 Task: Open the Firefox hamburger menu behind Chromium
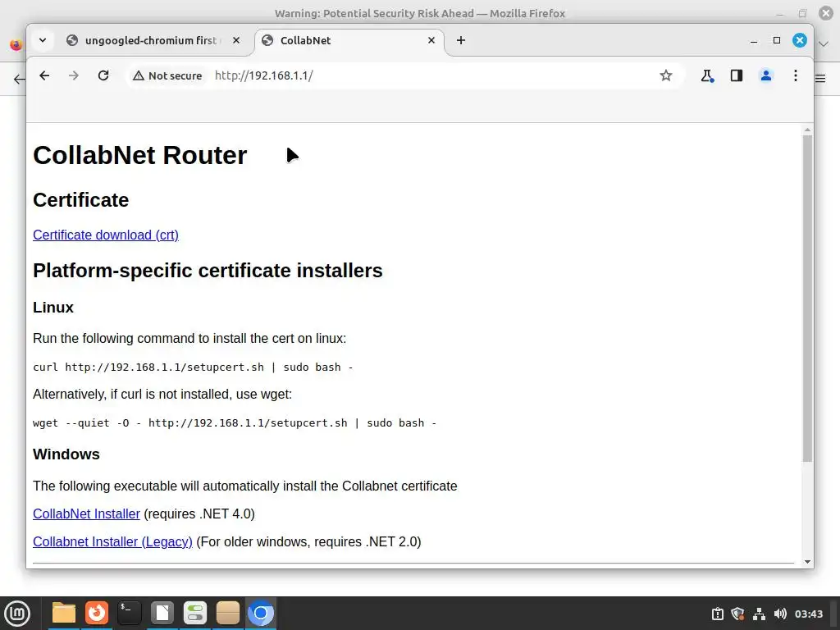tap(820, 78)
